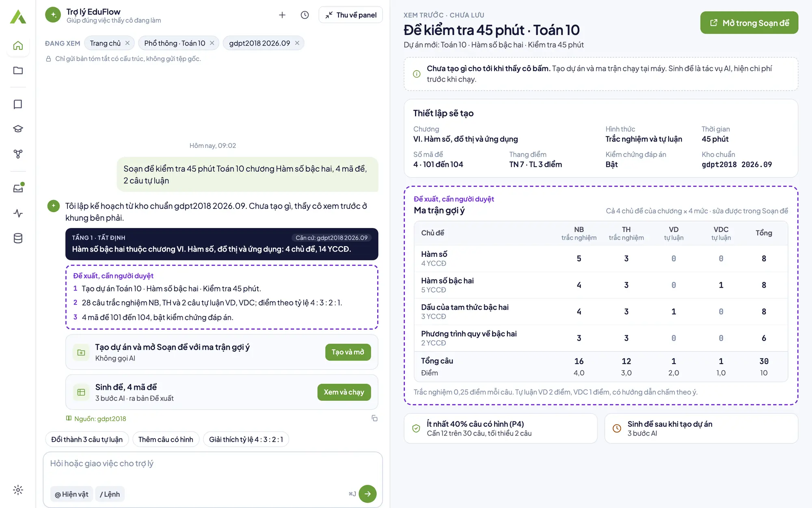
Task: Click the Xem và chạy button
Action: coord(344,392)
